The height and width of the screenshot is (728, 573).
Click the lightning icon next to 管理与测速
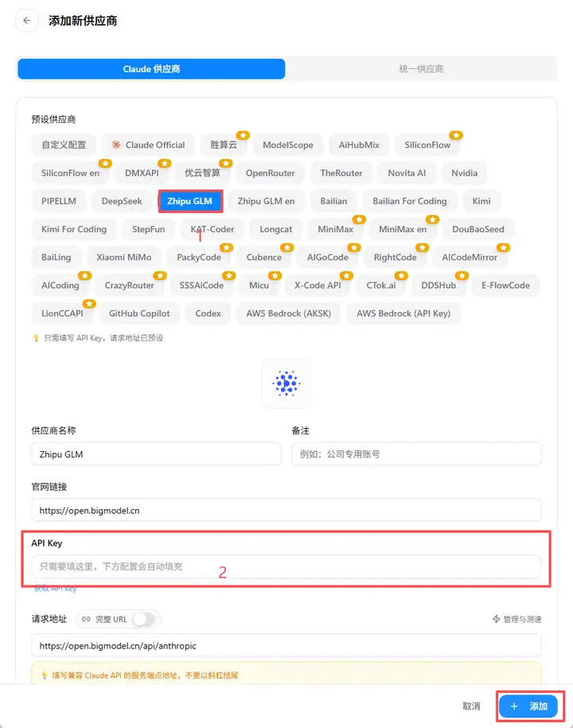tap(496, 619)
